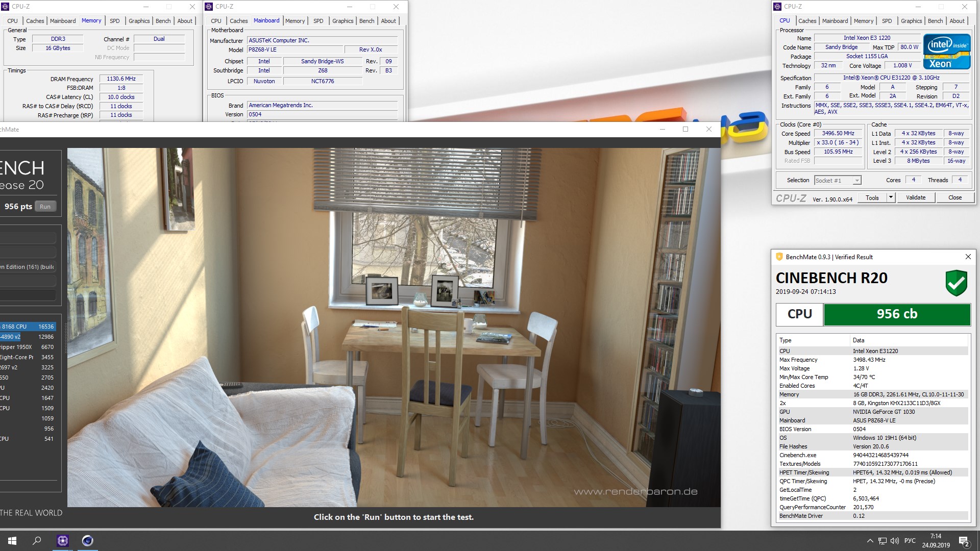Click DRAM Frequency value 1130.6 MHz
Image resolution: width=980 pixels, height=551 pixels.
click(x=121, y=79)
